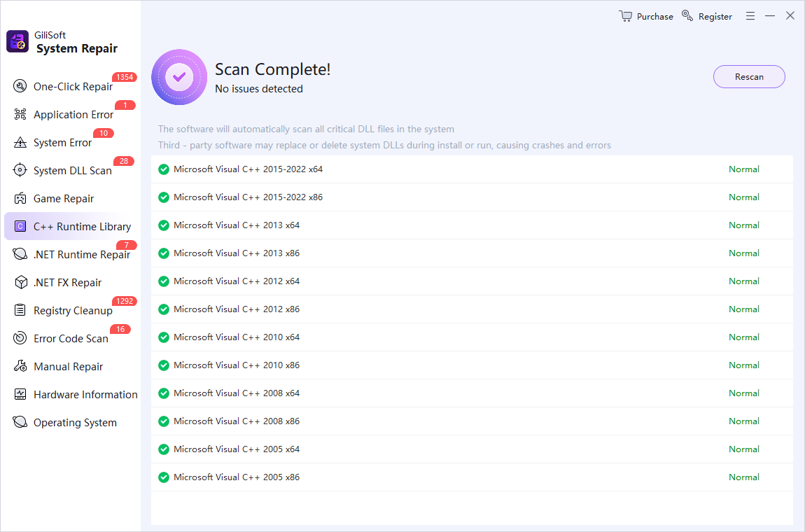Image resolution: width=805 pixels, height=532 pixels.
Task: Click the Purchase shopping cart icon
Action: 625,16
